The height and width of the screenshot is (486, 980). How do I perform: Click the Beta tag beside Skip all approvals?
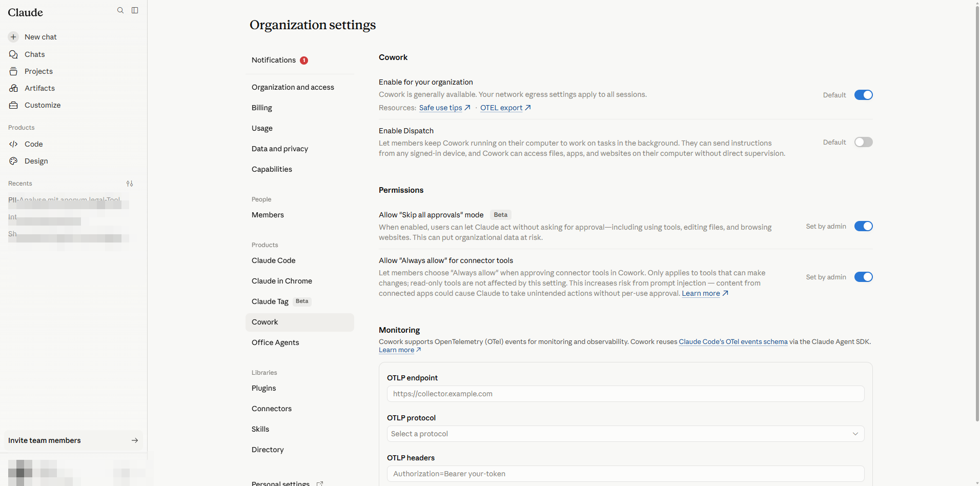pyautogui.click(x=501, y=215)
